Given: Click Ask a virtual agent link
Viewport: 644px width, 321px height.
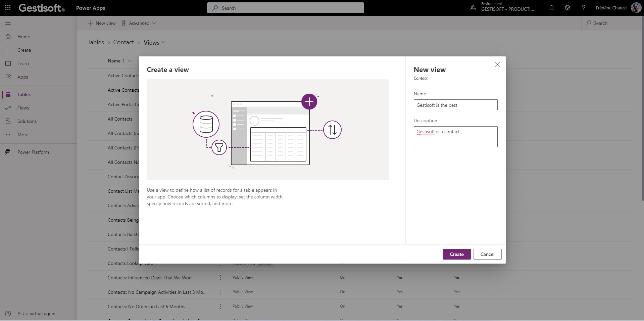Looking at the screenshot, I should (x=37, y=314).
